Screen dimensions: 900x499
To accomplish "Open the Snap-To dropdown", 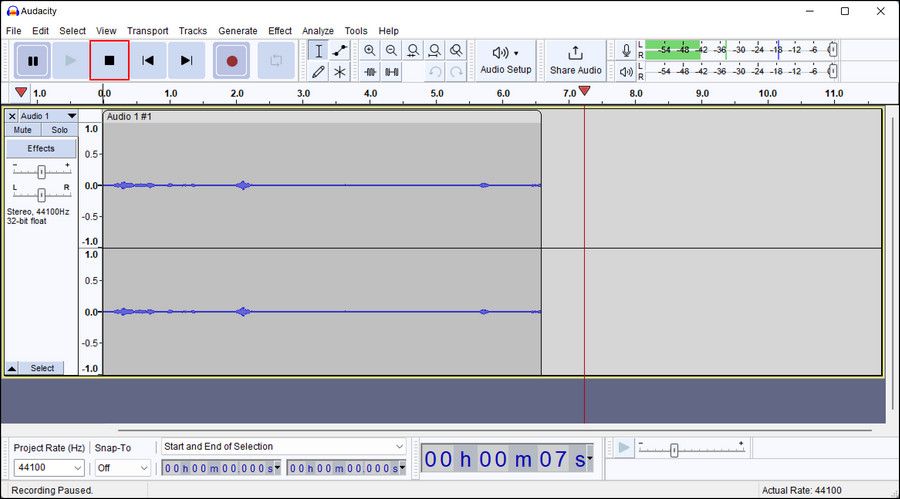I will (x=123, y=468).
